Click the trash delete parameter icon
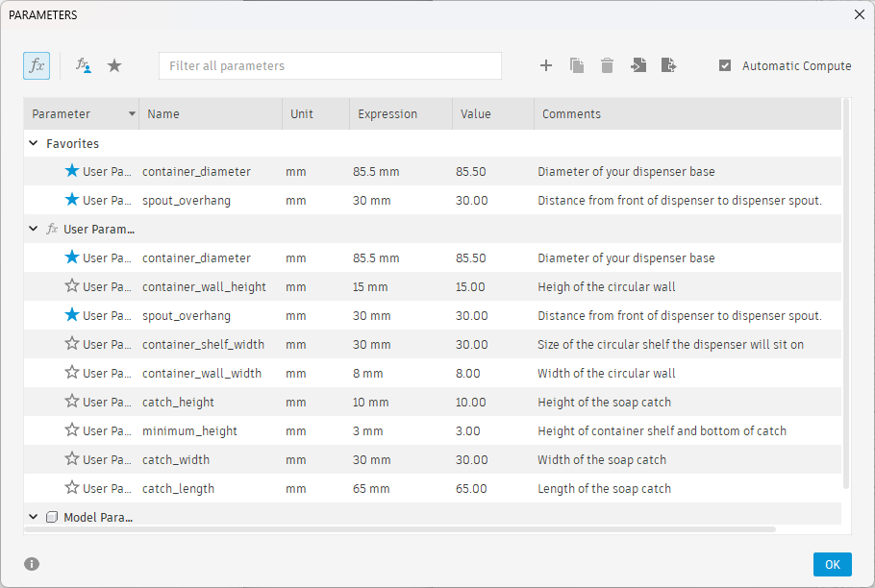 pos(607,65)
